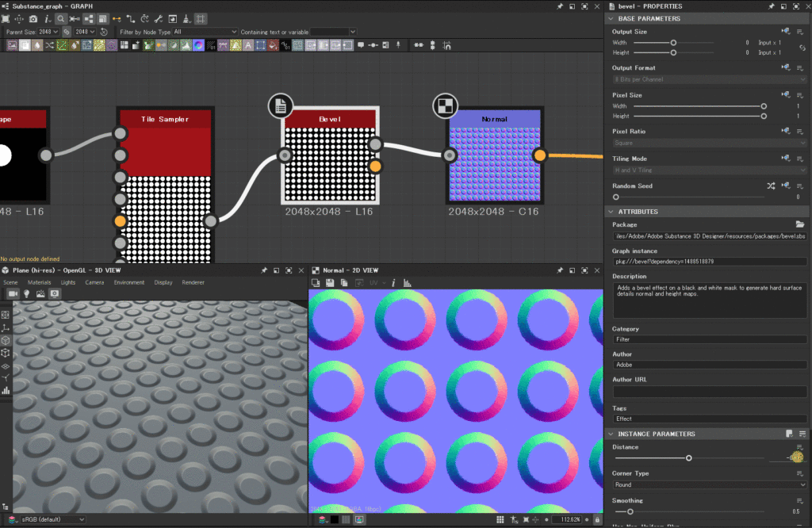The width and height of the screenshot is (812, 528).
Task: Collapse the BASE PARAMETERS section
Action: pyautogui.click(x=611, y=19)
